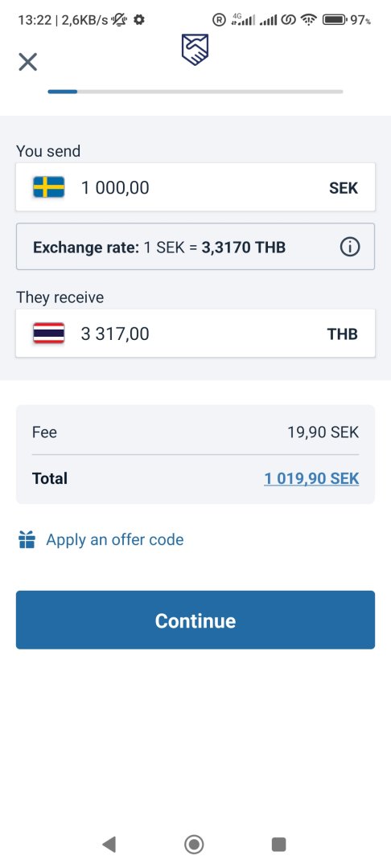Tap the total 1 019,90 SEK link

coord(311,478)
